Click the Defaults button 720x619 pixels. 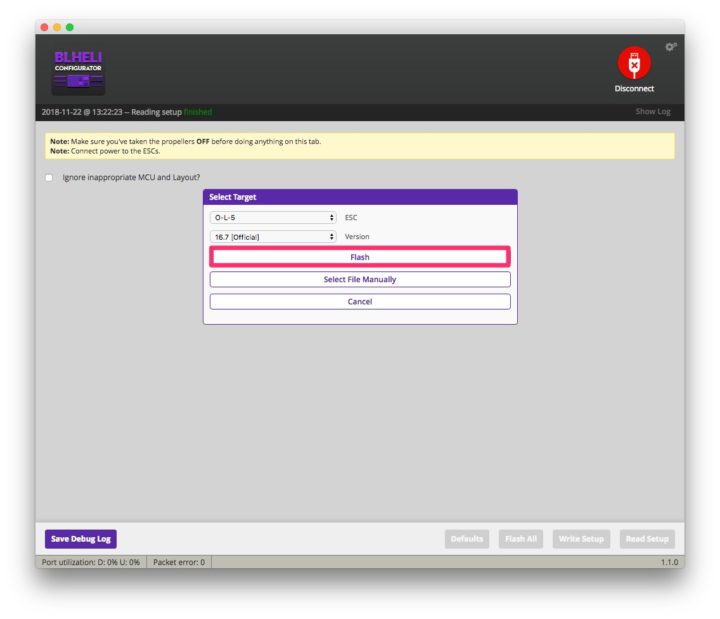[467, 539]
